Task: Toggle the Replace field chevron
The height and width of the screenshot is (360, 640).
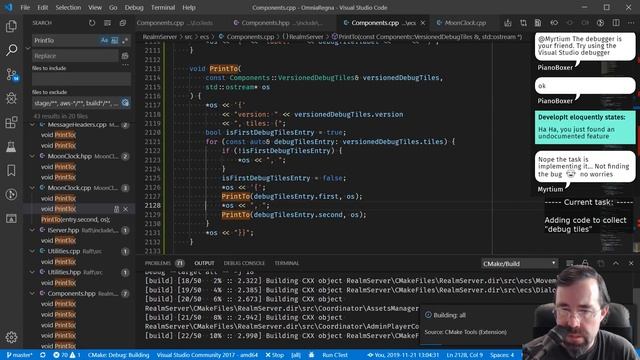Action: [x=28, y=48]
